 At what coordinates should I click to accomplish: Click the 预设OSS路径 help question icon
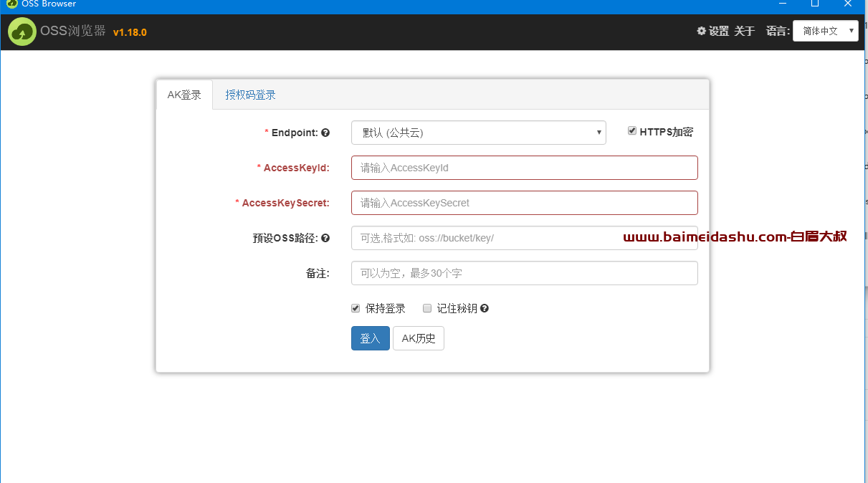325,238
